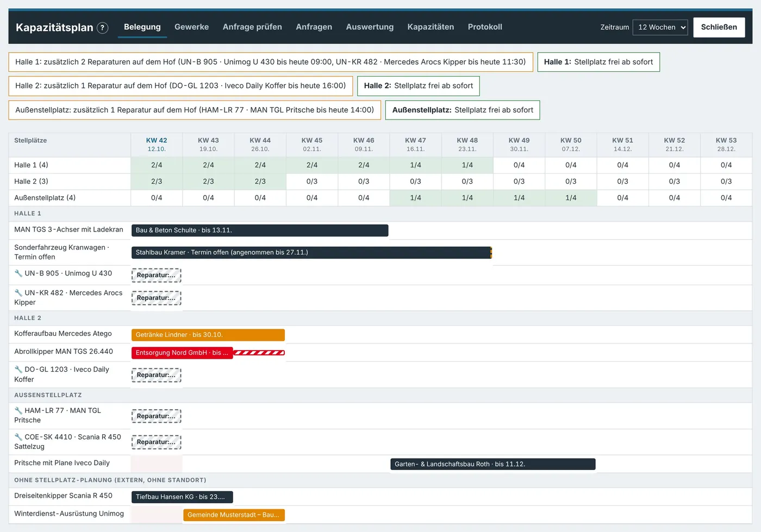Click the KW 42 column header
Viewport: 761px width, 532px height.
157,145
